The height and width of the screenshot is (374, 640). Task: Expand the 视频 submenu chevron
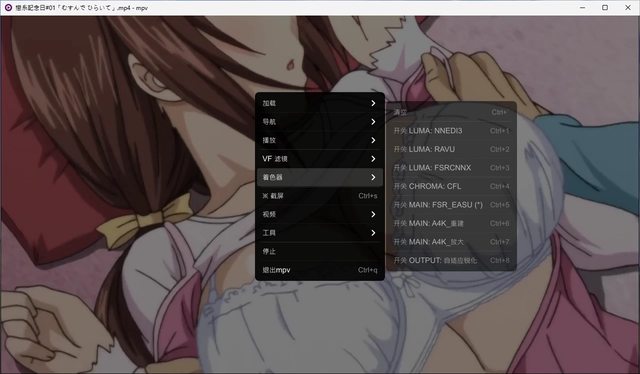[x=373, y=214]
